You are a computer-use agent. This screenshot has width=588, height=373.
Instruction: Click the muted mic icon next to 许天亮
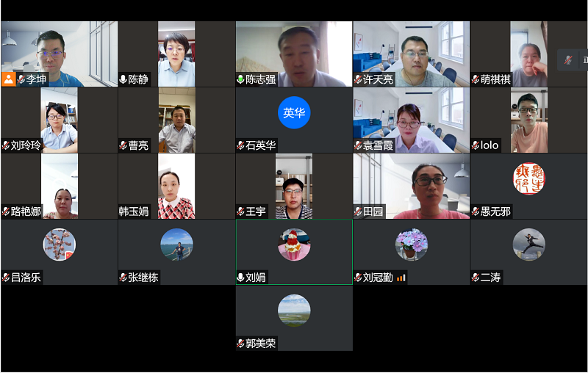click(358, 79)
